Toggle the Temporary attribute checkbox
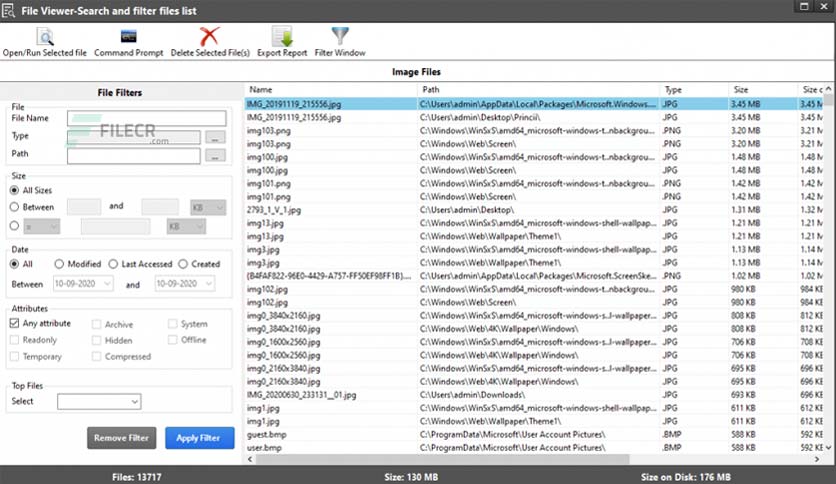This screenshot has width=836, height=484. coord(14,356)
